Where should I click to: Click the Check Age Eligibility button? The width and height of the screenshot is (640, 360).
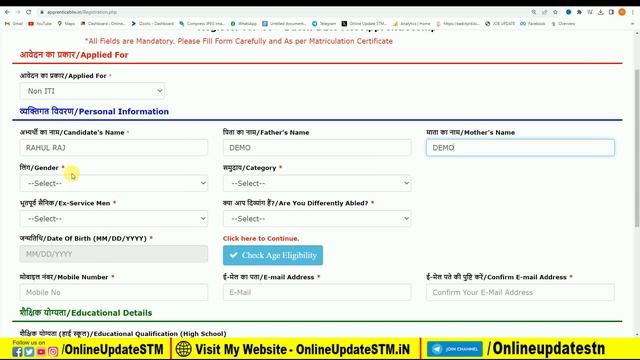[x=273, y=255]
